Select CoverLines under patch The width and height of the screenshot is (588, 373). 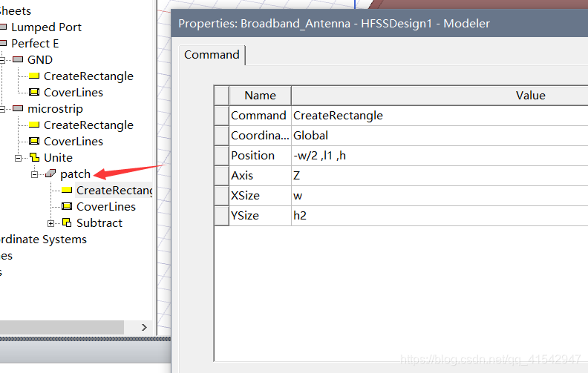pos(106,207)
